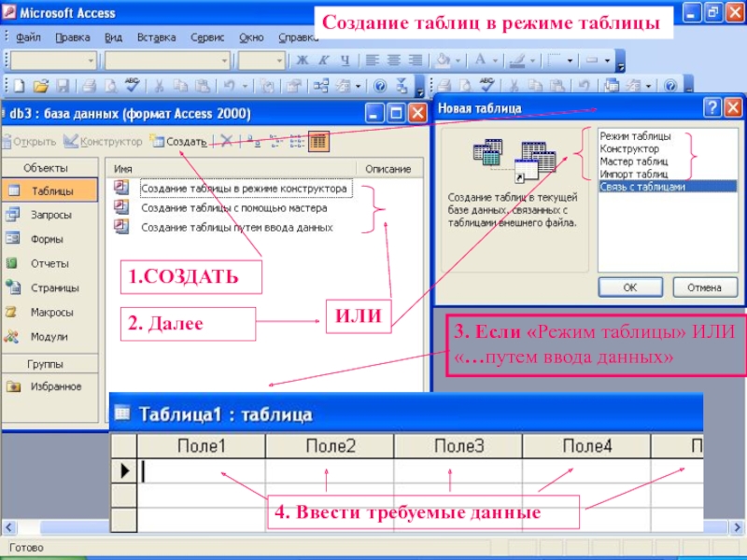Click the line color pen button
This screenshot has width=747, height=560.
click(x=517, y=61)
